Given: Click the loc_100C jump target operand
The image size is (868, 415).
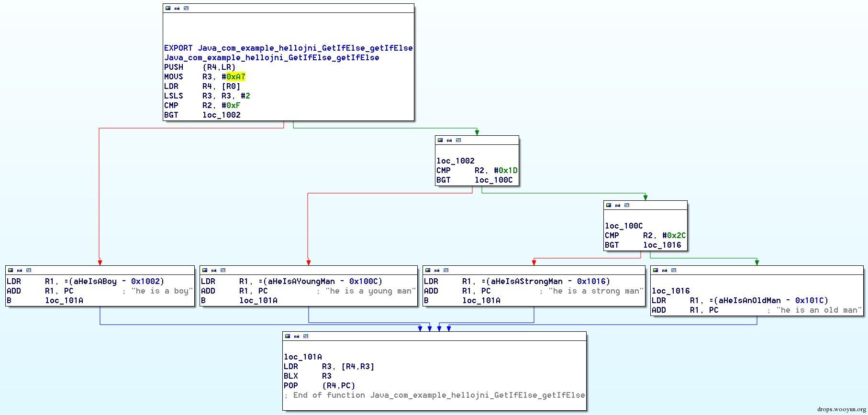Looking at the screenshot, I should pyautogui.click(x=494, y=180).
